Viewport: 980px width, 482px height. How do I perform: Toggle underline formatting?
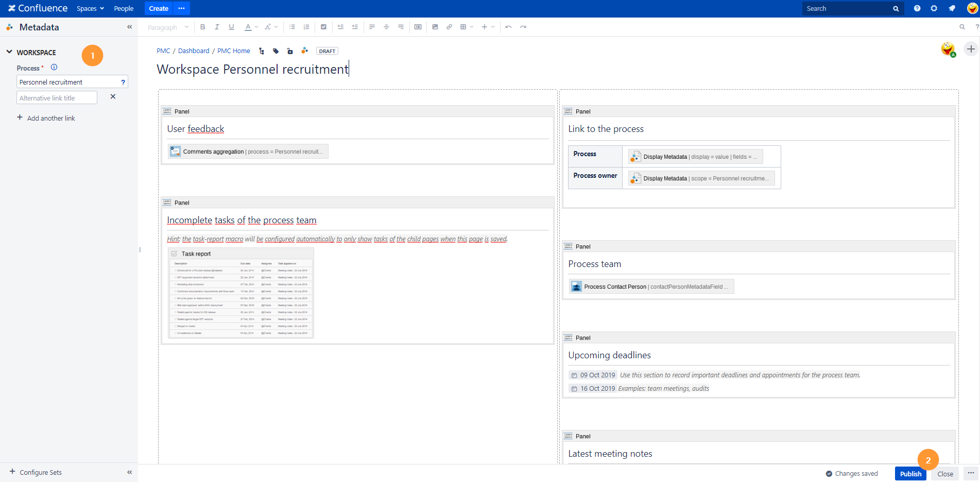coord(231,27)
